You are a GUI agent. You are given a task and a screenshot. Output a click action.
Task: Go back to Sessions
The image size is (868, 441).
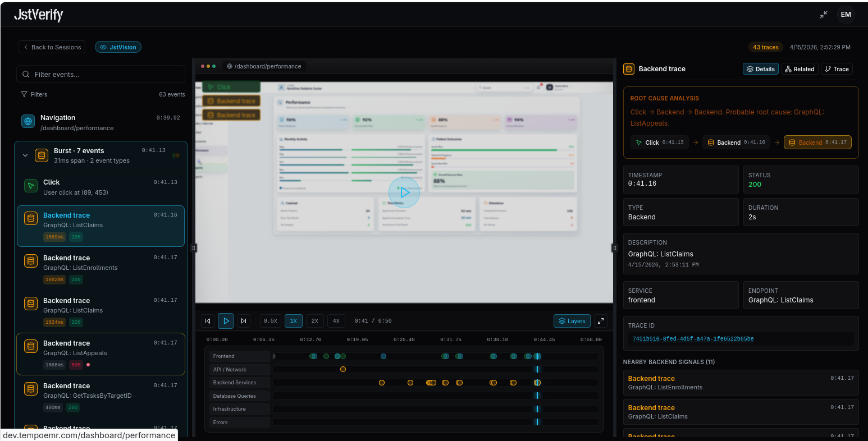point(52,47)
